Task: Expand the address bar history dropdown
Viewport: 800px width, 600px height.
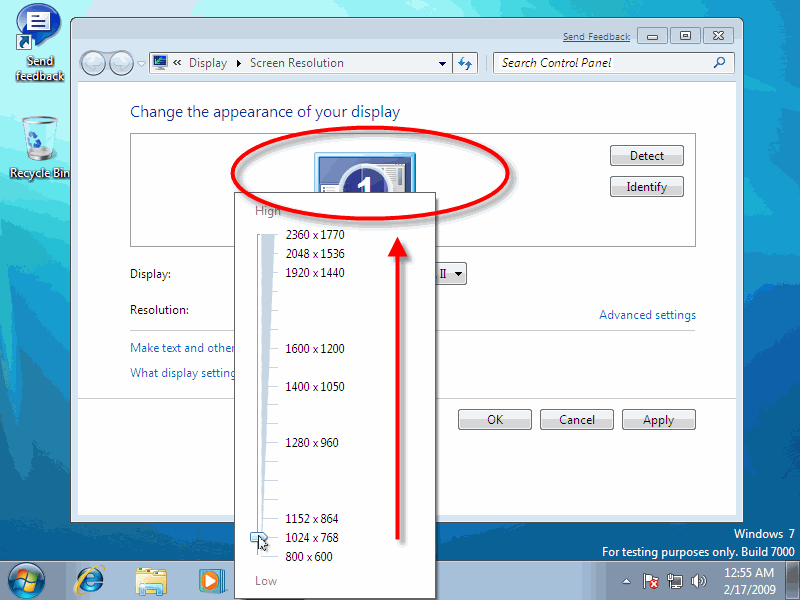Action: pos(442,62)
